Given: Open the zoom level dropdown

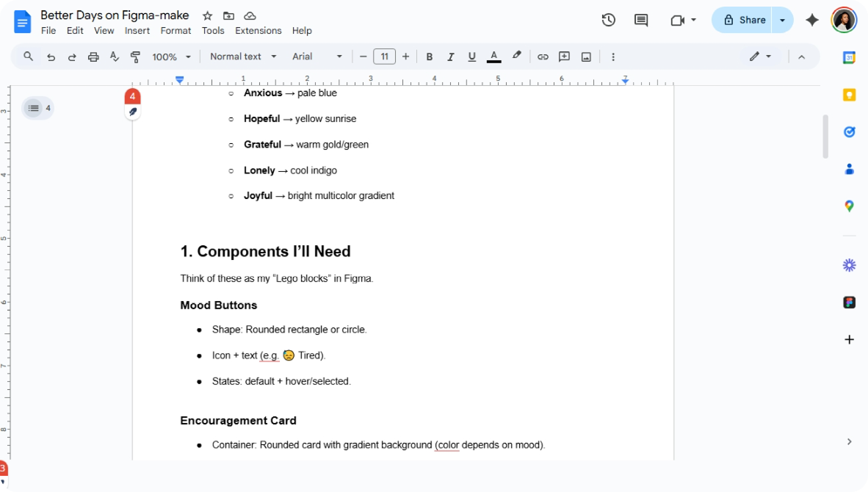Looking at the screenshot, I should click(171, 56).
